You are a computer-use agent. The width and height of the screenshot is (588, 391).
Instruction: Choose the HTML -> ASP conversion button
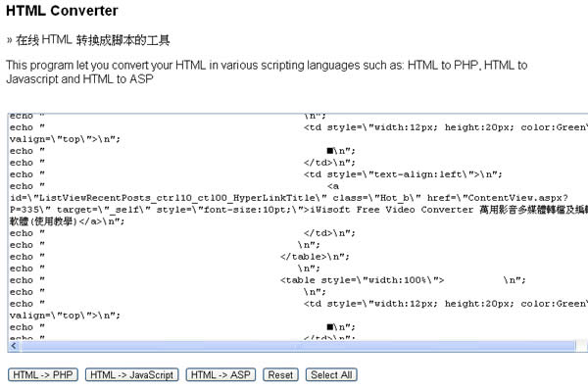(220, 375)
